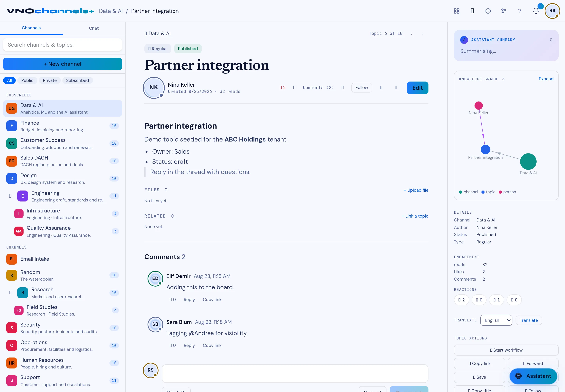This screenshot has width=565, height=392.
Task: Collapse the Research channel group
Action: coord(10,293)
